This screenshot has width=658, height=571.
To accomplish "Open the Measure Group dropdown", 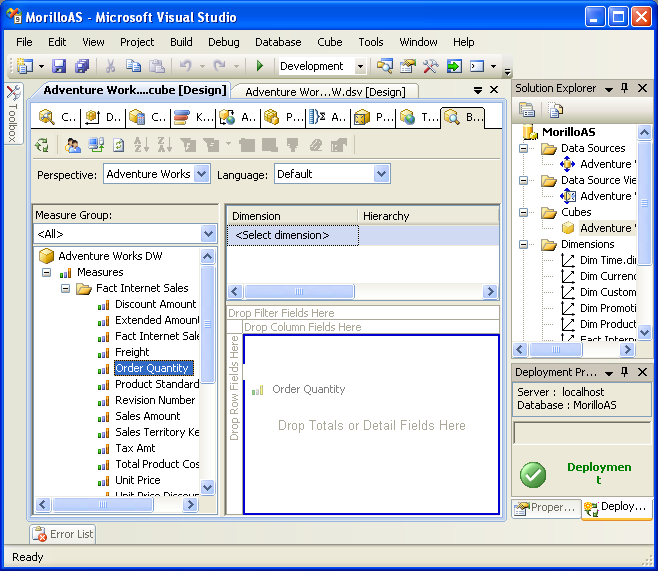I will pyautogui.click(x=209, y=234).
